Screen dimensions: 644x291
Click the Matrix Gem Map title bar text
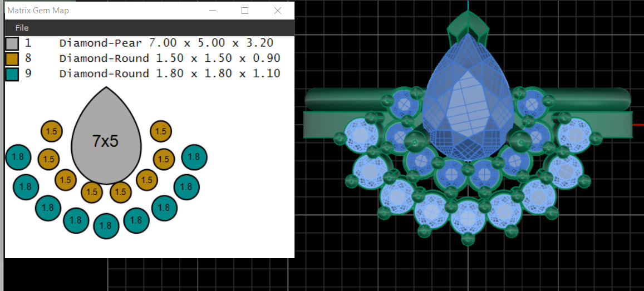coord(38,11)
